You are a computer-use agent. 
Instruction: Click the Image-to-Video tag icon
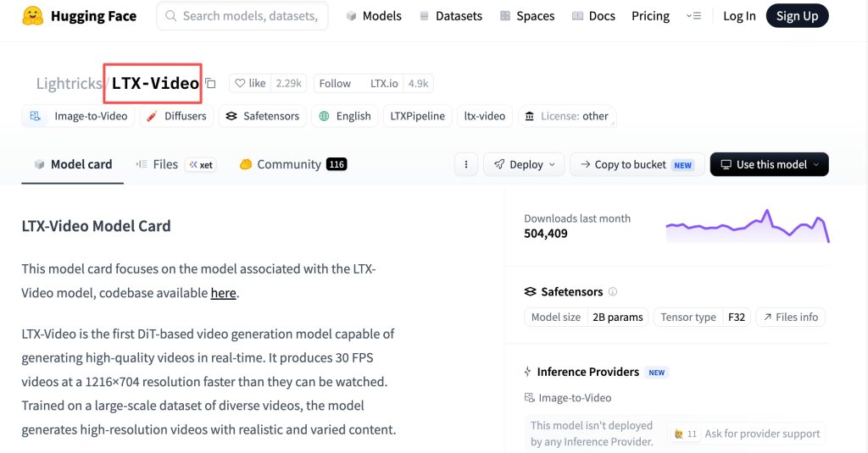(x=35, y=116)
